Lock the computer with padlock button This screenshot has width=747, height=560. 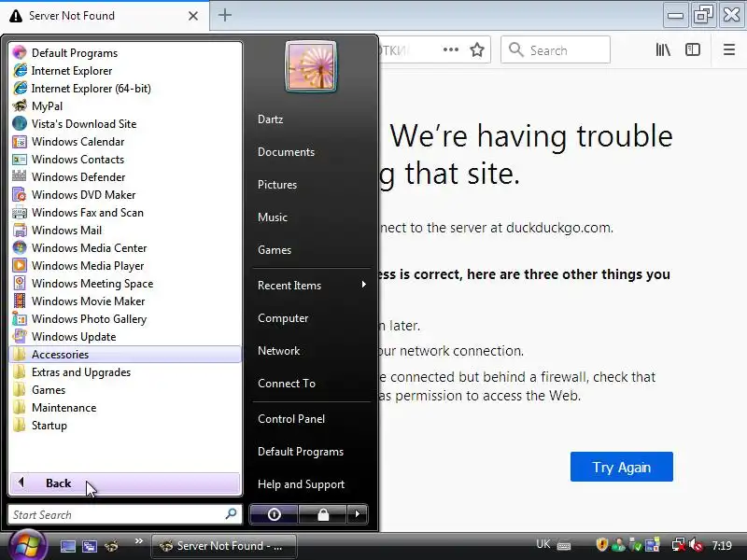(x=323, y=514)
